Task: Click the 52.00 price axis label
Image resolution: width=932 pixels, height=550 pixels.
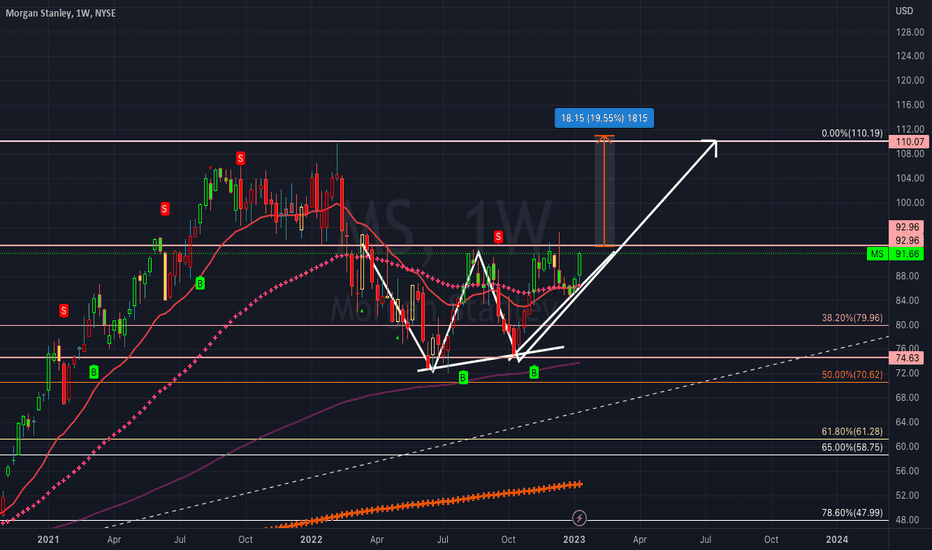Action: (x=910, y=495)
